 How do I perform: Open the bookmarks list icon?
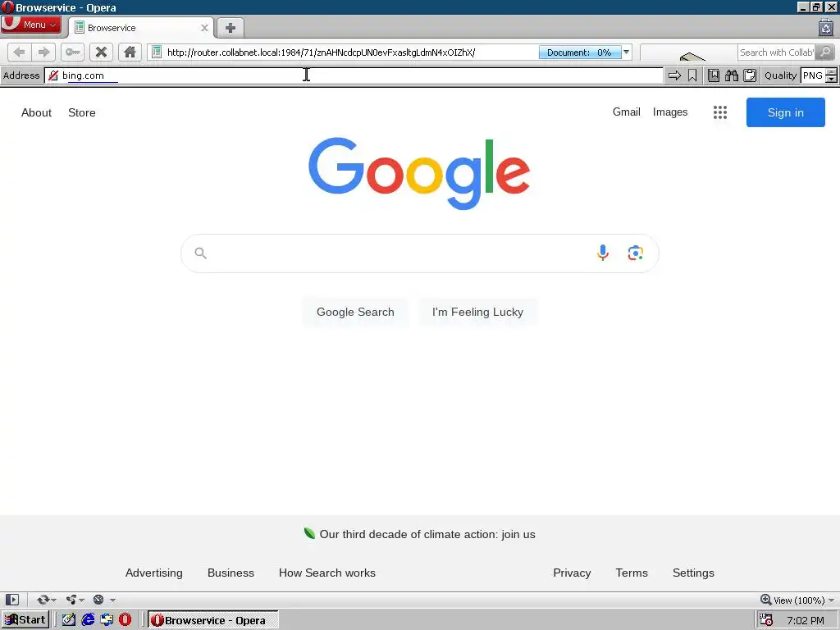[x=714, y=75]
